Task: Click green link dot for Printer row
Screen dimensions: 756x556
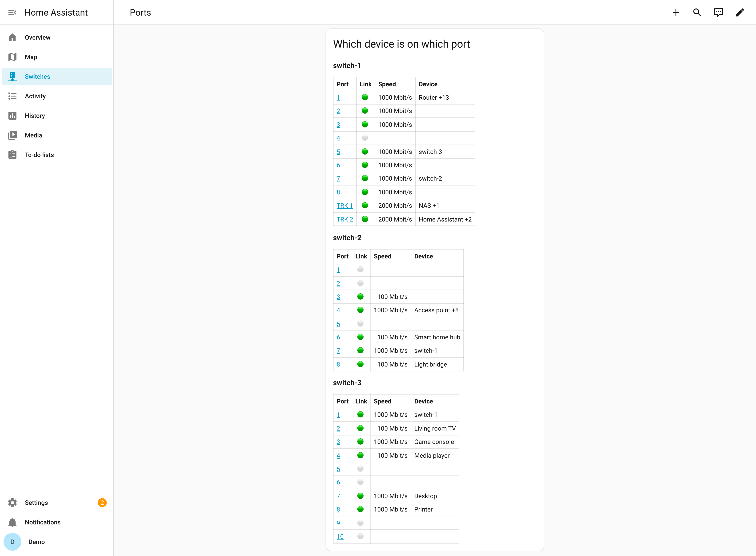Action: click(x=360, y=509)
